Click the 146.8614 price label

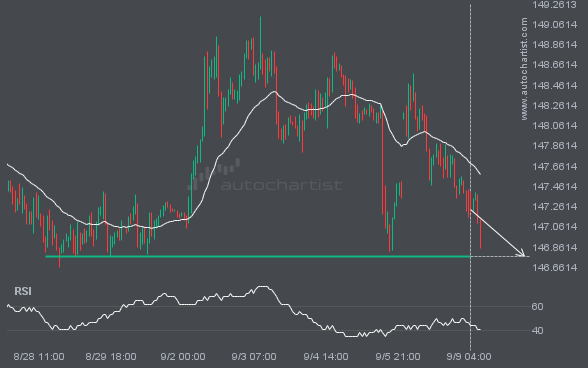click(x=554, y=247)
